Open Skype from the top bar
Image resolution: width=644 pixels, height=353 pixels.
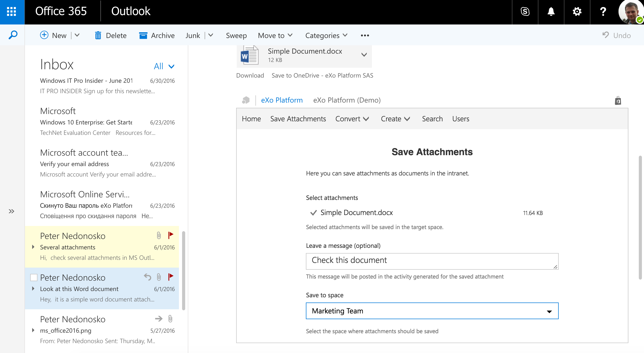525,11
